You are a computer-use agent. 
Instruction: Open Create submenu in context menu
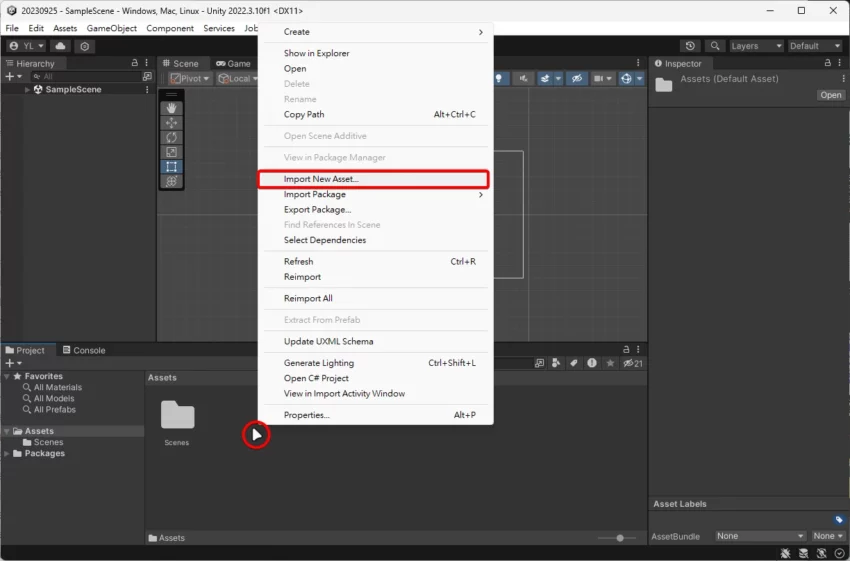point(375,32)
